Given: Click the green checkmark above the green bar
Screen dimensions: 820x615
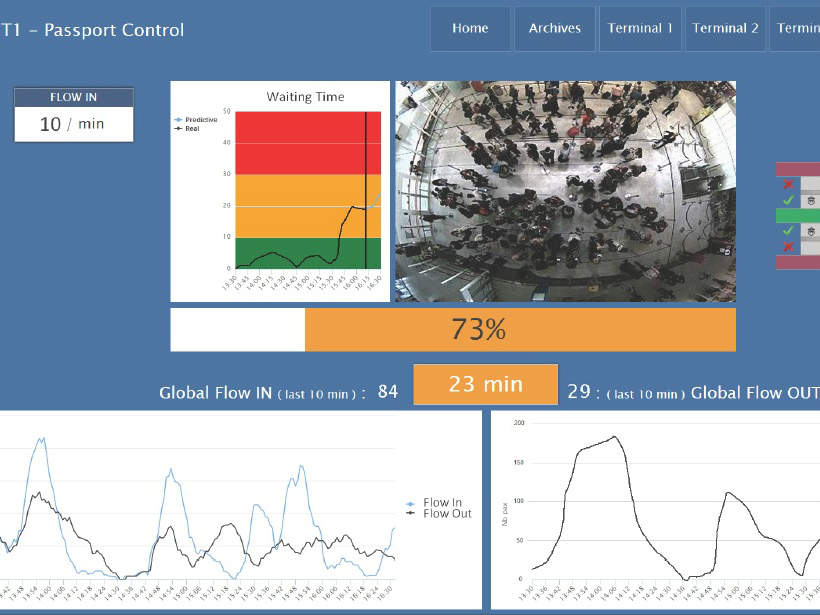Looking at the screenshot, I should pos(788,200).
